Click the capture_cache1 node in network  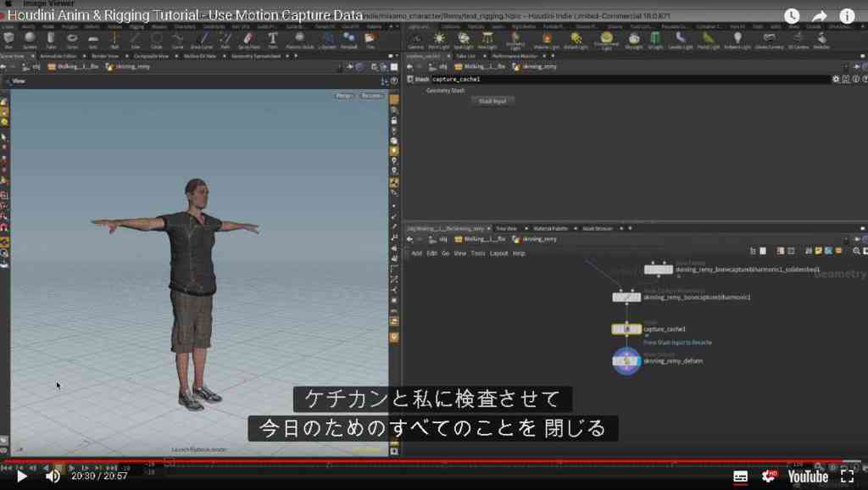626,329
